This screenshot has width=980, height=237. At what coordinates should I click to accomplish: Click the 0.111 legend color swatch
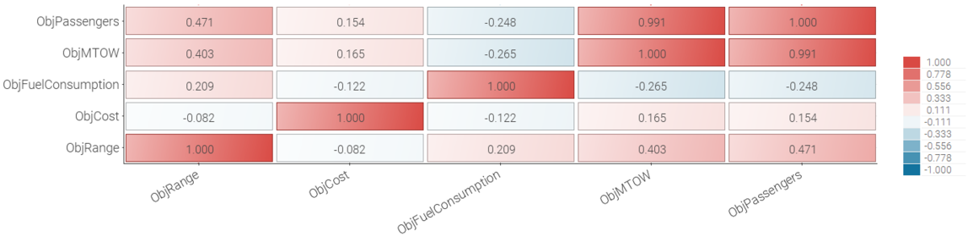click(911, 110)
